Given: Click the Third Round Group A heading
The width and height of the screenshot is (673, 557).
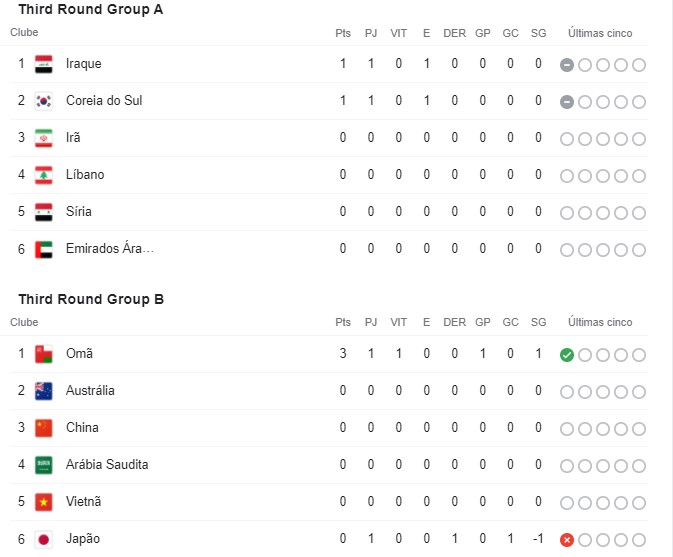Looking at the screenshot, I should 91,10.
